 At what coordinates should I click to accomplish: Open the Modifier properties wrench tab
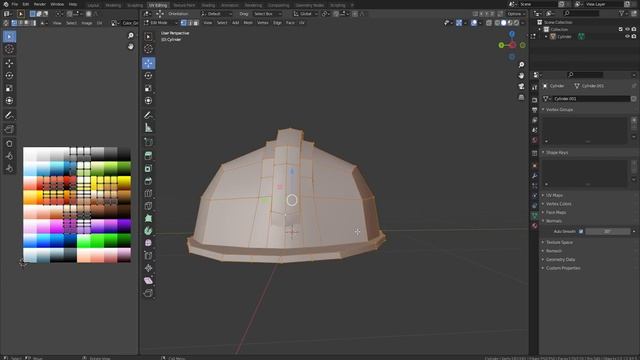coord(535,176)
